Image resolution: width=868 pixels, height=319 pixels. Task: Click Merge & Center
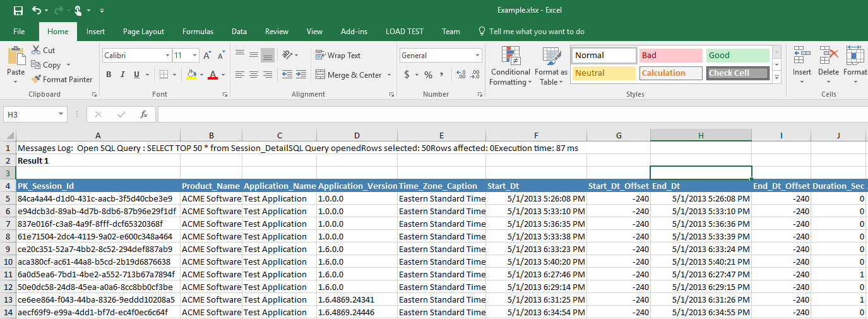pos(348,75)
